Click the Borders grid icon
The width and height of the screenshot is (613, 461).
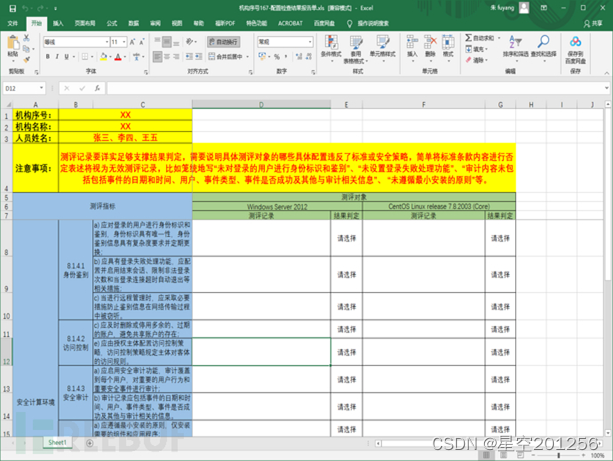point(85,57)
